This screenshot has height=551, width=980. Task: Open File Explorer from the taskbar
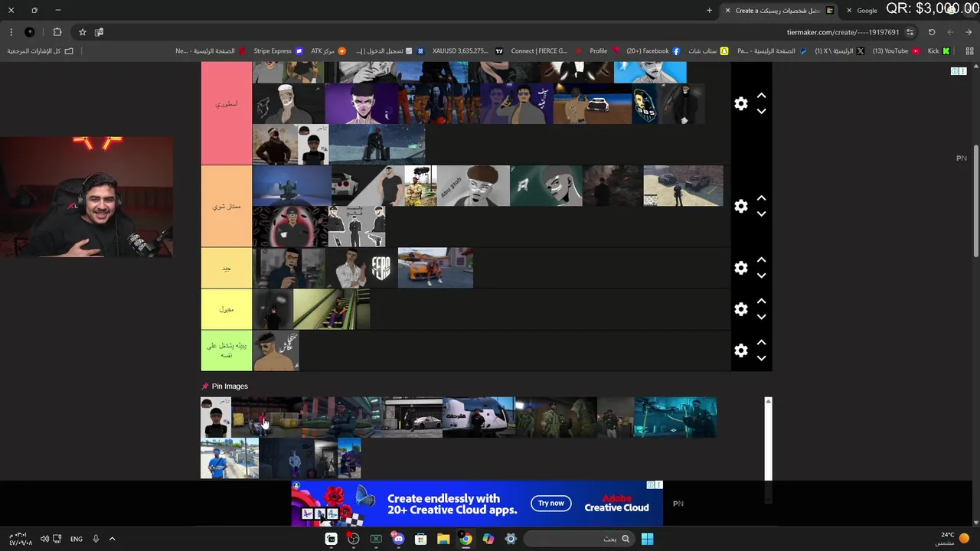[x=443, y=539]
